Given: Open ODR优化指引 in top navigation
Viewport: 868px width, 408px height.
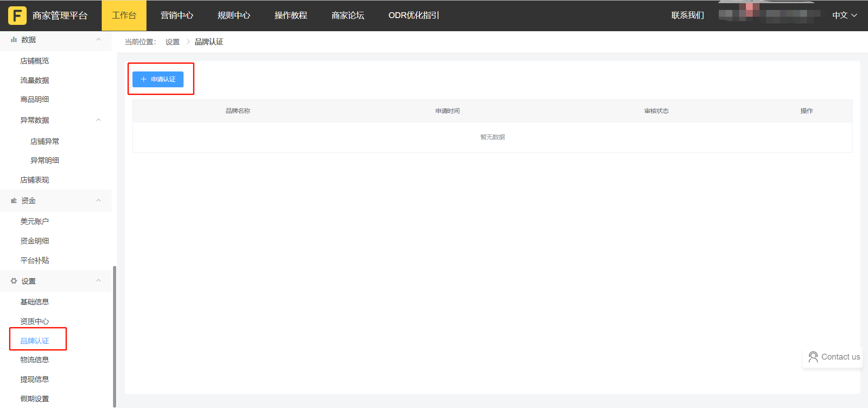Looking at the screenshot, I should 414,15.
